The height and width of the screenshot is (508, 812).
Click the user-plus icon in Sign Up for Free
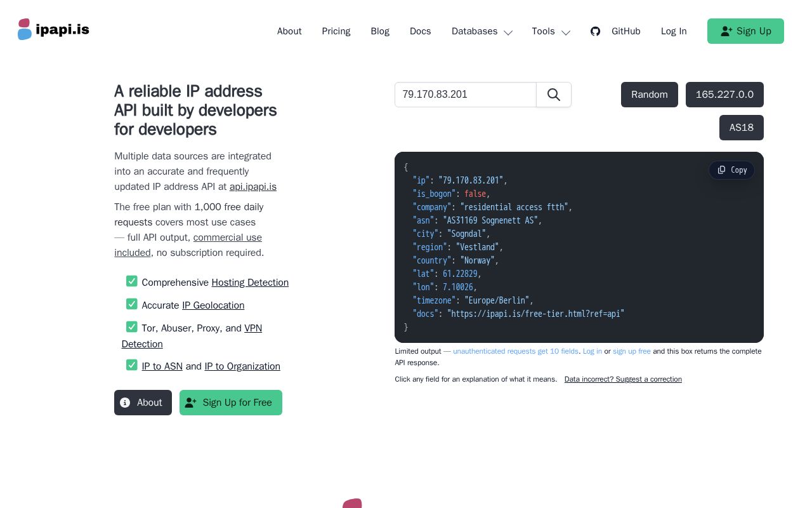tap(191, 403)
